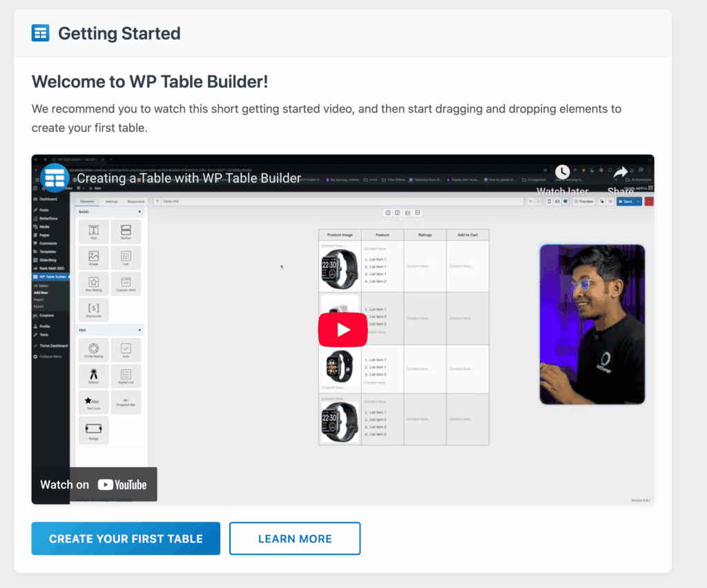Click the 'Getting Started' header text
This screenshot has width=707, height=588.
(119, 33)
